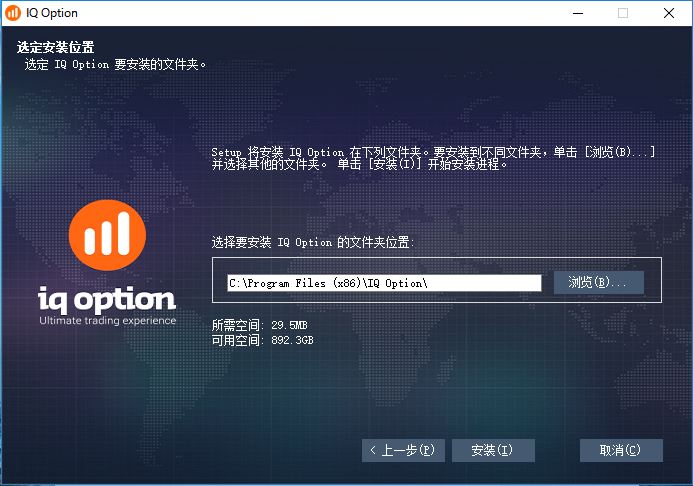Image resolution: width=693 pixels, height=486 pixels.
Task: Click the 'iq option' wordmark text
Action: click(107, 298)
